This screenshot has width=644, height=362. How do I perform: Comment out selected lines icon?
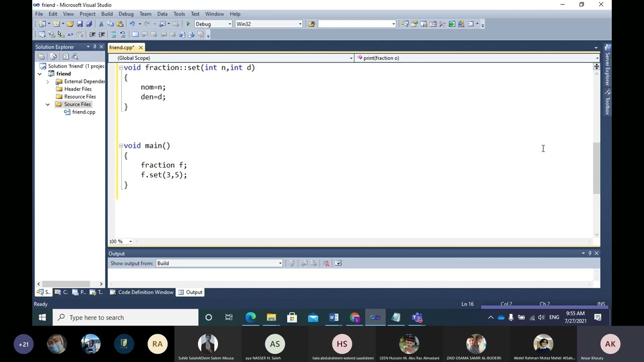tap(114, 34)
